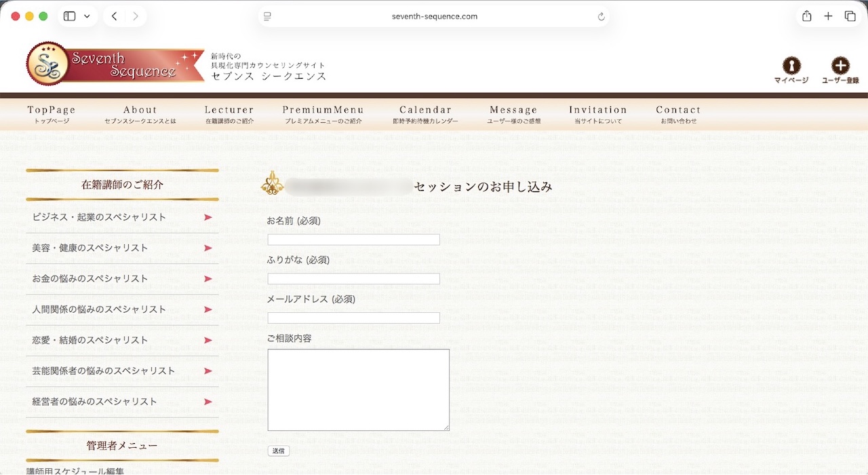
Task: Click the consultation content text area
Action: (x=358, y=389)
